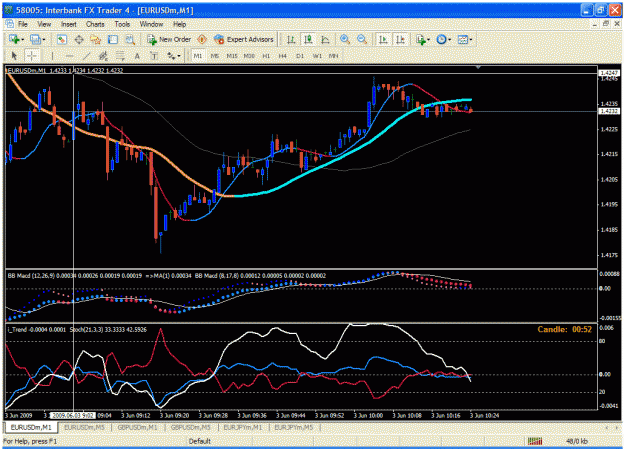Image resolution: width=625 pixels, height=449 pixels.
Task: Switch chart to H4 timeframe
Action: coord(283,56)
